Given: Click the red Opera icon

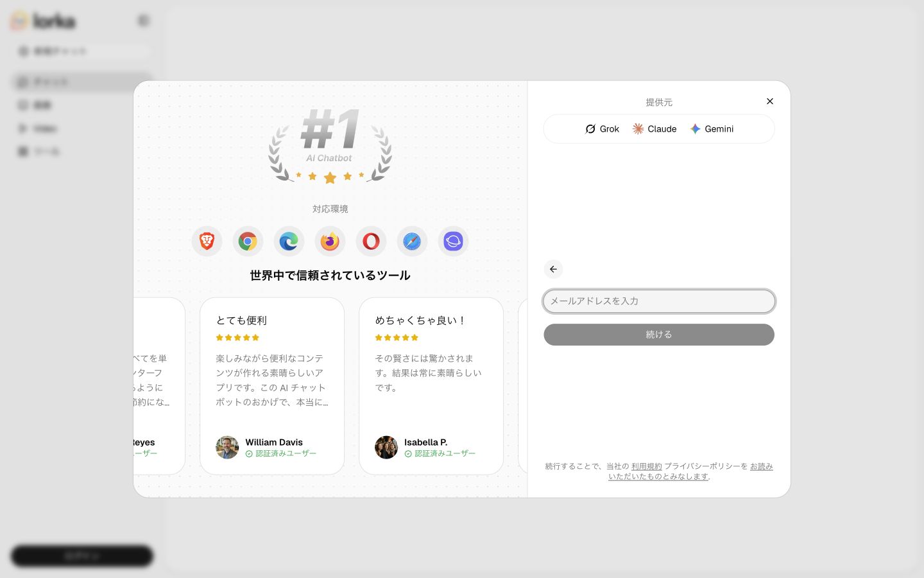Looking at the screenshot, I should click(x=371, y=241).
